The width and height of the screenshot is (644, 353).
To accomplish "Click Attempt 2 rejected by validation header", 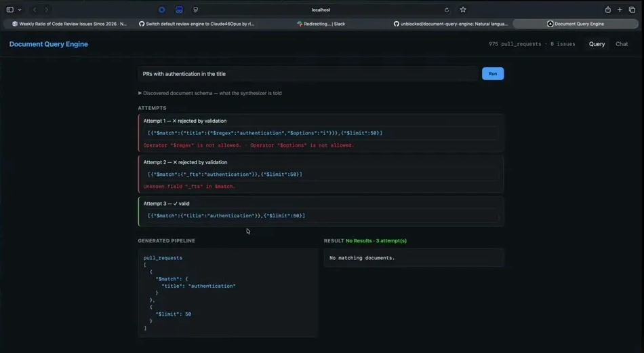I will pyautogui.click(x=185, y=162).
